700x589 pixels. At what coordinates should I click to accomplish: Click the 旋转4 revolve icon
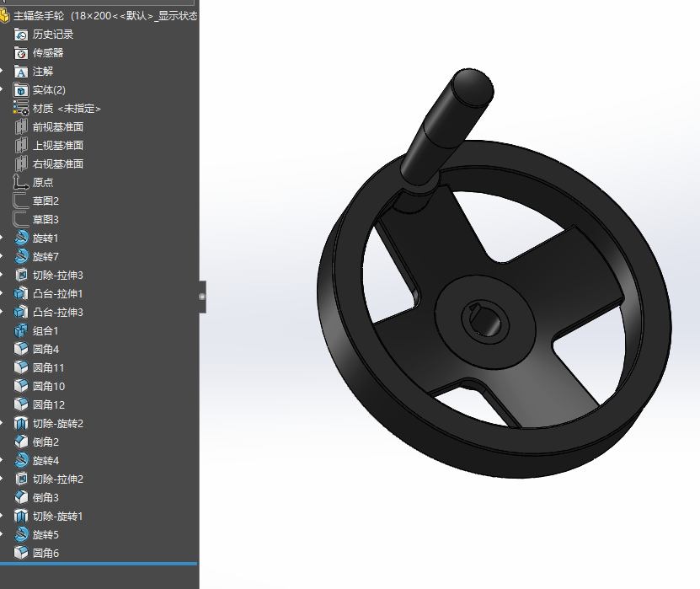[20, 460]
